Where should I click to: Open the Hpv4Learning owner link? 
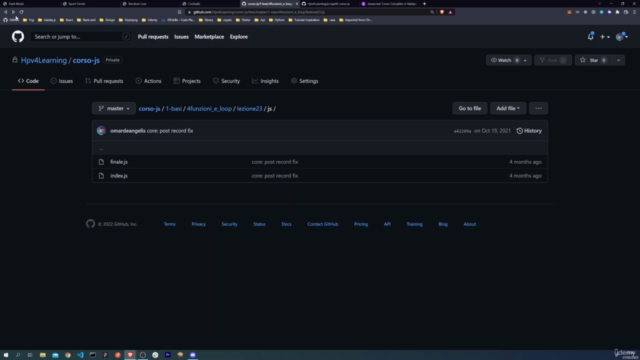(x=44, y=60)
